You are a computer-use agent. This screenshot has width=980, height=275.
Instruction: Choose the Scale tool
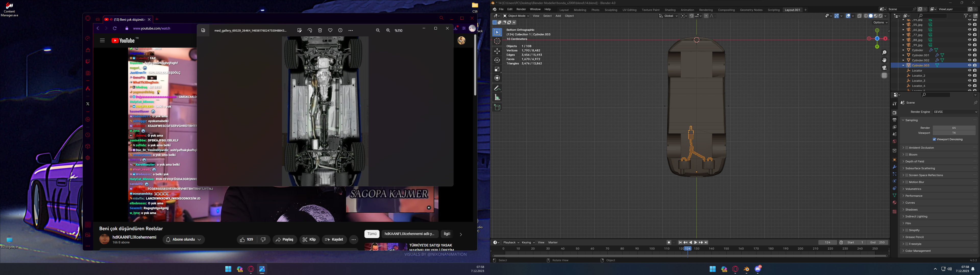tap(497, 69)
